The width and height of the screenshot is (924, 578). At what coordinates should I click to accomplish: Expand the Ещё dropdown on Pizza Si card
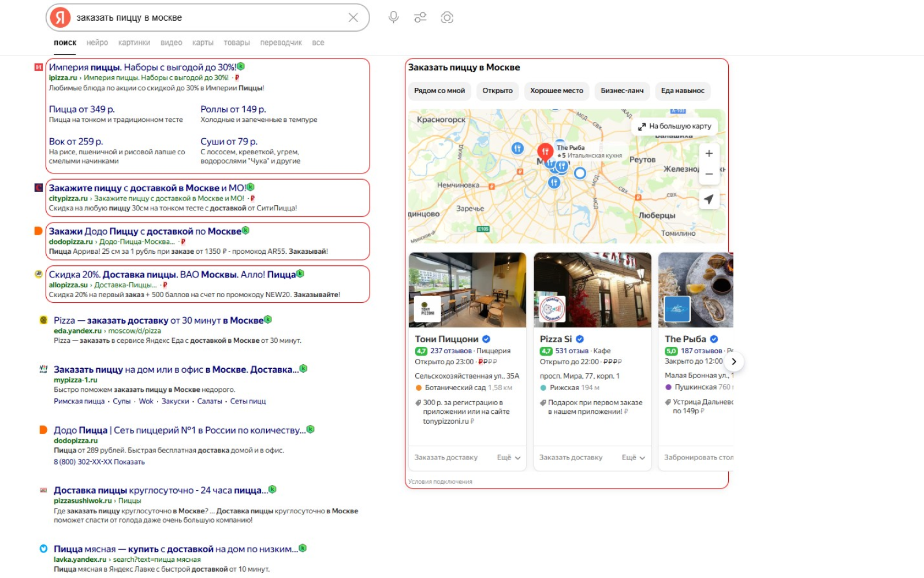pyautogui.click(x=633, y=457)
